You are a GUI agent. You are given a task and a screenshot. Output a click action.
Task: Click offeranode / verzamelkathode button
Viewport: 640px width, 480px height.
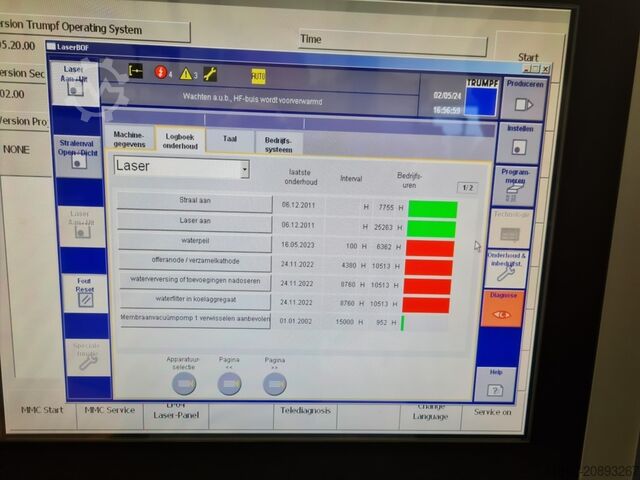(x=195, y=262)
